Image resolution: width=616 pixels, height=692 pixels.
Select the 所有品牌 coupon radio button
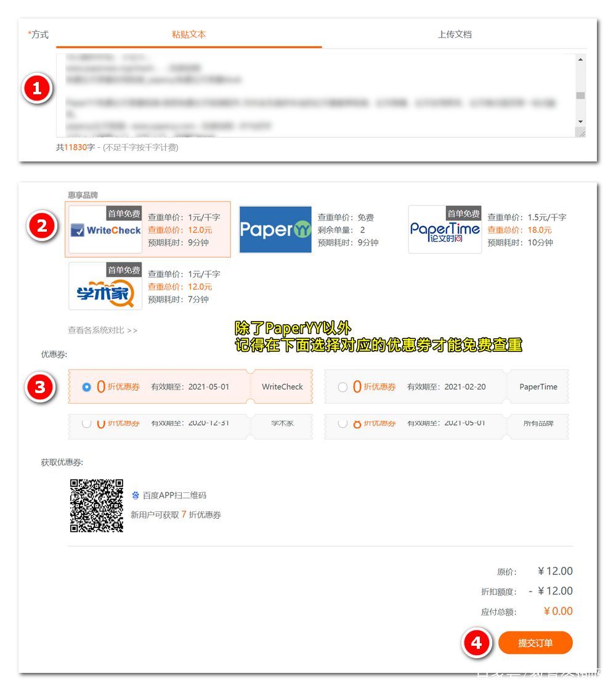point(342,423)
